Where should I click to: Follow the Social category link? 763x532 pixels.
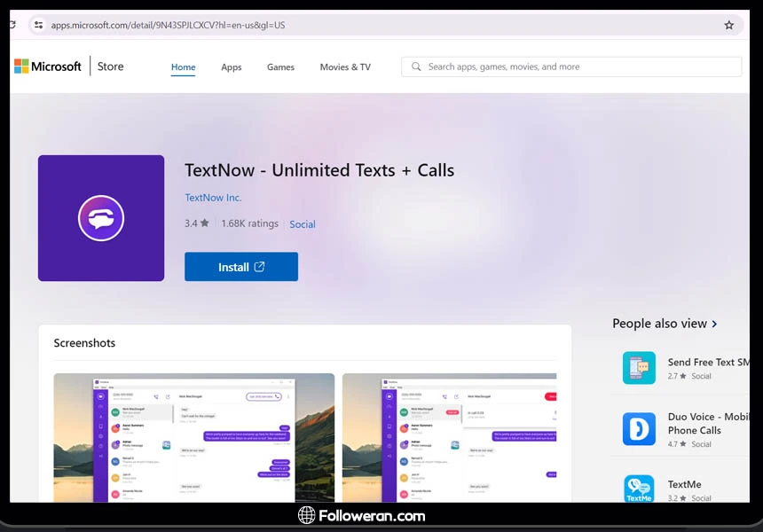pyautogui.click(x=303, y=224)
